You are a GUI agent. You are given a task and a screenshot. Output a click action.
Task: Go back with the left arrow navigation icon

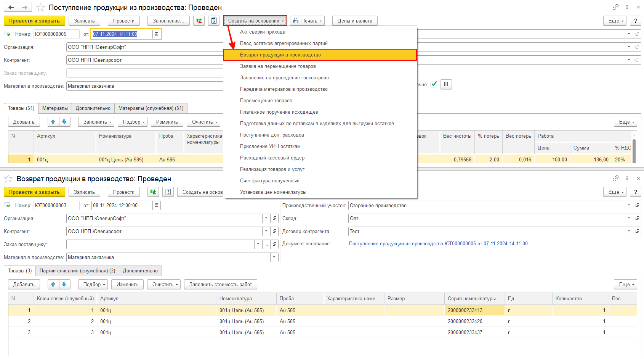[x=11, y=8]
